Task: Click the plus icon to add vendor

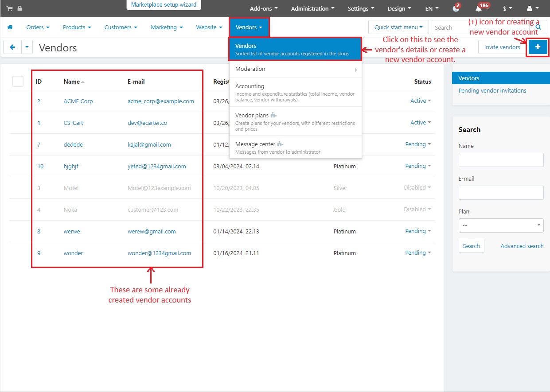Action: click(538, 47)
